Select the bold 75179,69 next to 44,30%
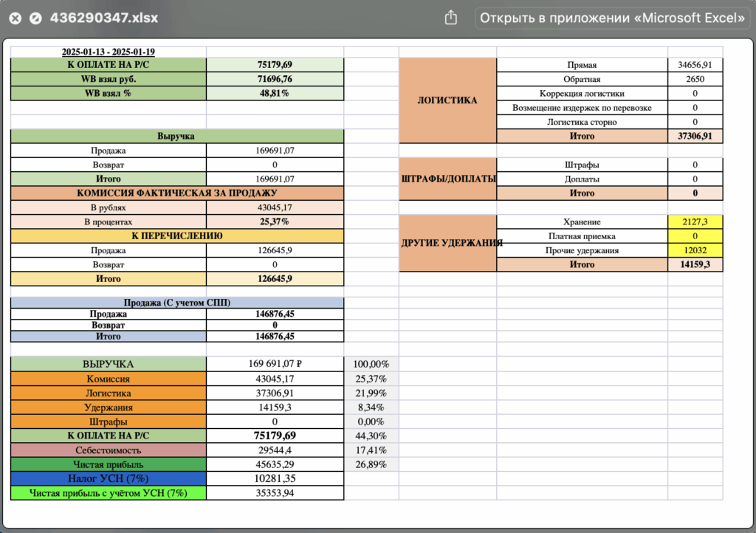756x533 pixels. click(x=275, y=436)
